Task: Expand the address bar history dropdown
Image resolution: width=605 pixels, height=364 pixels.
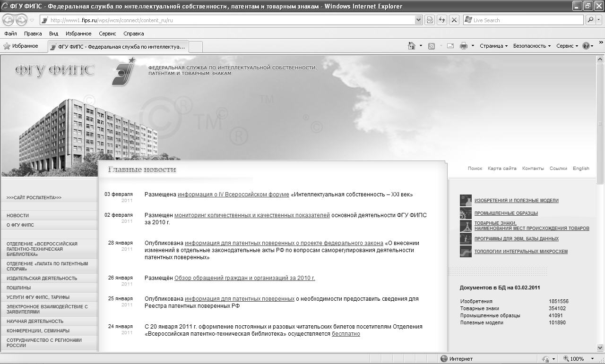Action: [x=418, y=20]
